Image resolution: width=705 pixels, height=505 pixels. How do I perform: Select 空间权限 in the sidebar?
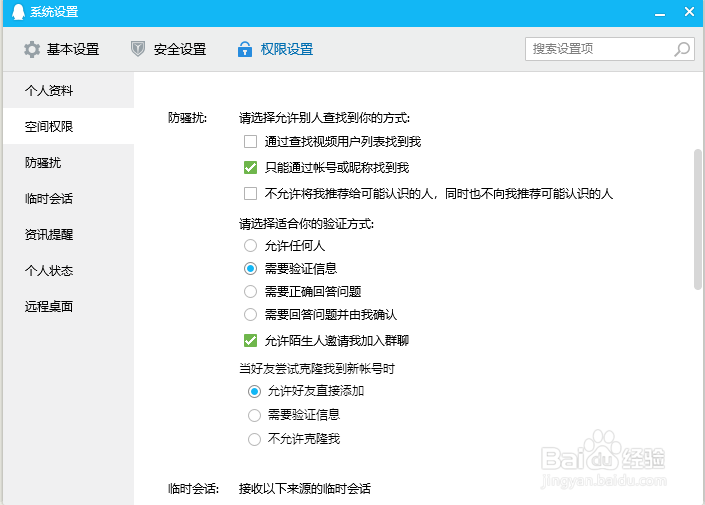coord(68,126)
